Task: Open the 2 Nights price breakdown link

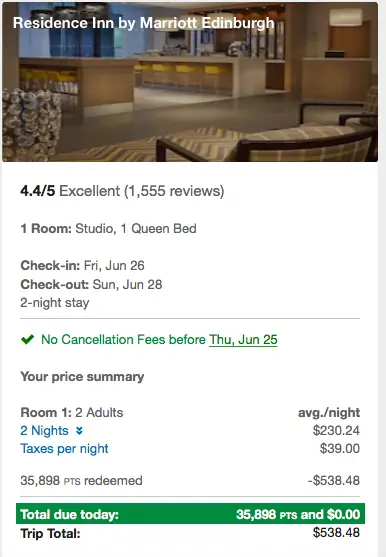Action: coord(44,431)
